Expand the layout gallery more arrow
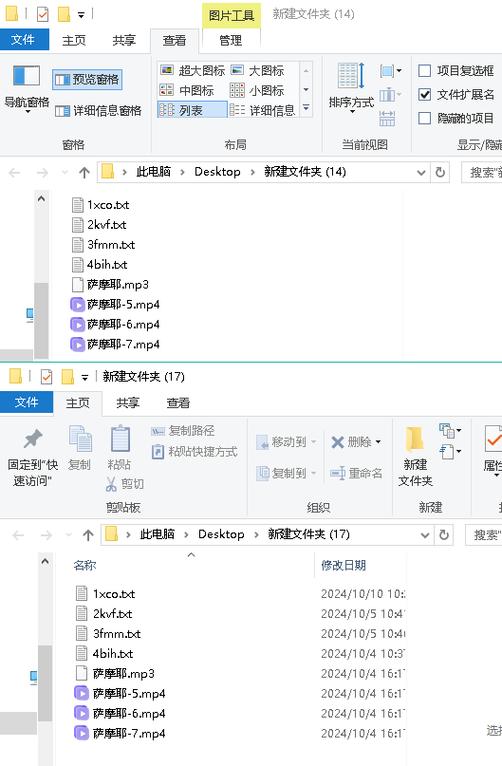 pos(306,108)
